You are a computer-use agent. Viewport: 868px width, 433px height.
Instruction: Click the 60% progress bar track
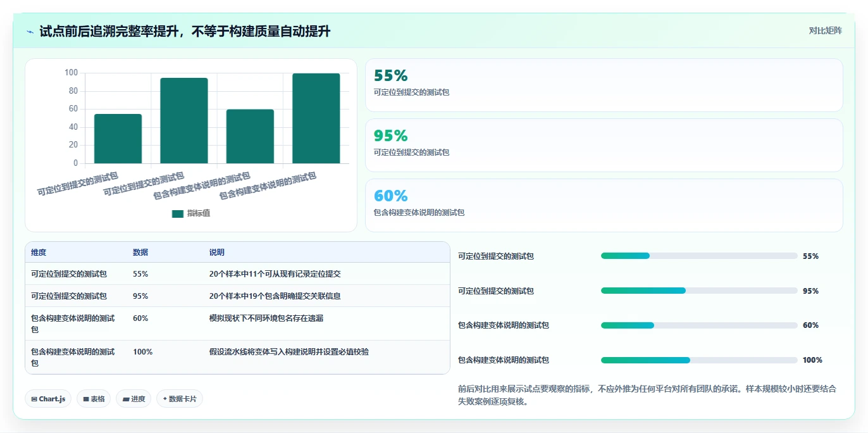point(699,325)
